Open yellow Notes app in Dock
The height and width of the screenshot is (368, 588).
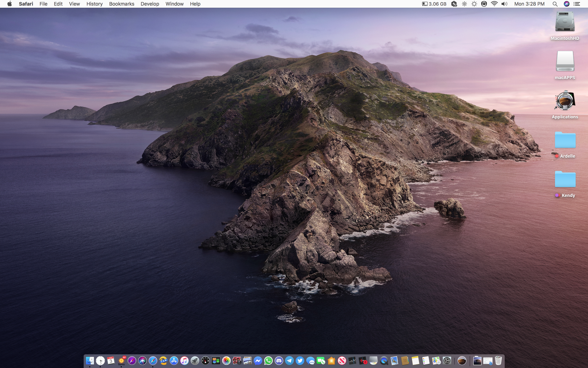(x=415, y=361)
